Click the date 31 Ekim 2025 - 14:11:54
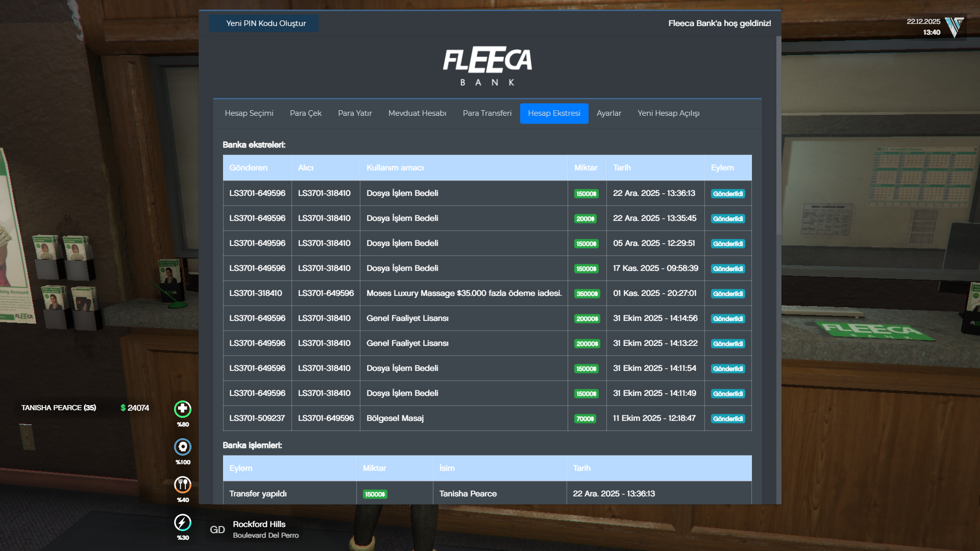The width and height of the screenshot is (980, 551). click(654, 368)
